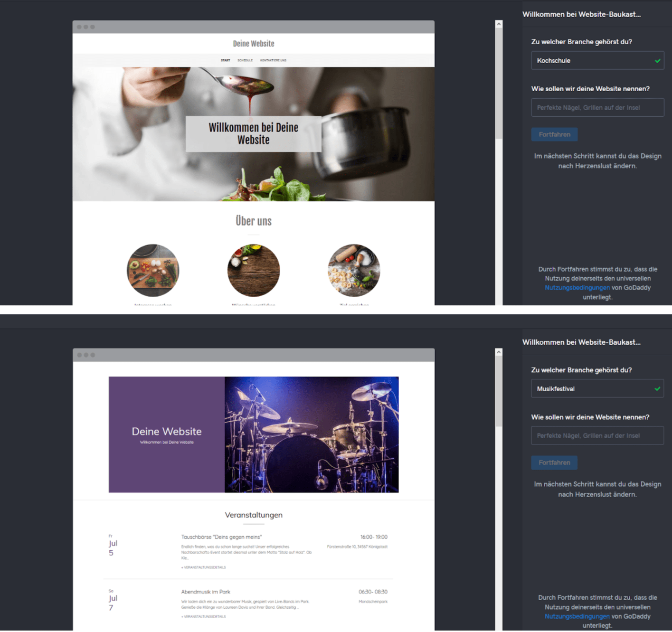Click 'Deine Website' on the purple banner
672x632 pixels.
[167, 431]
